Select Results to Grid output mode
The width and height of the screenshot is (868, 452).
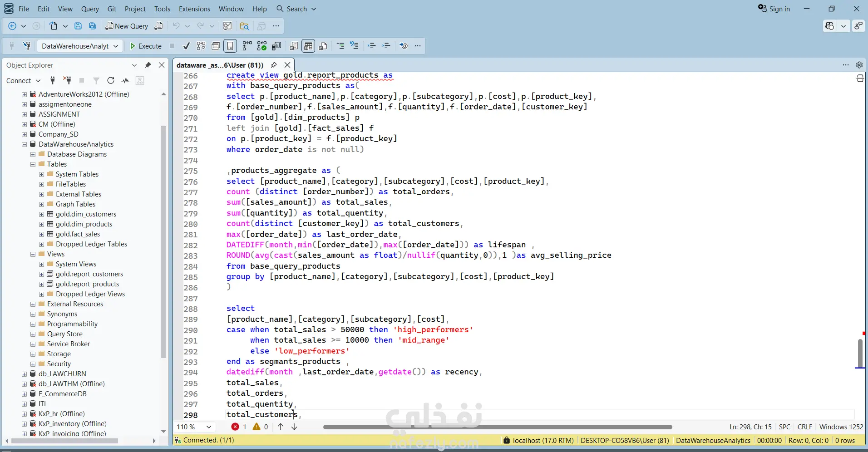(308, 46)
